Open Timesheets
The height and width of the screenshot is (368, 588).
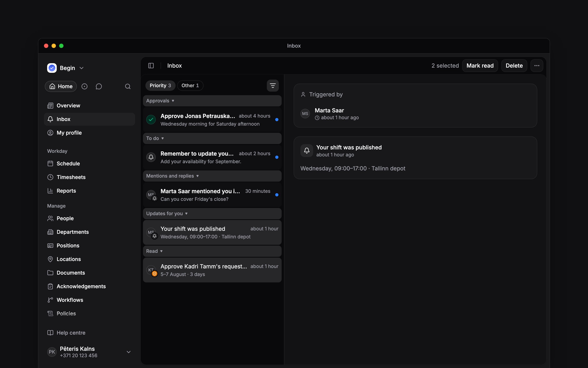89,177
